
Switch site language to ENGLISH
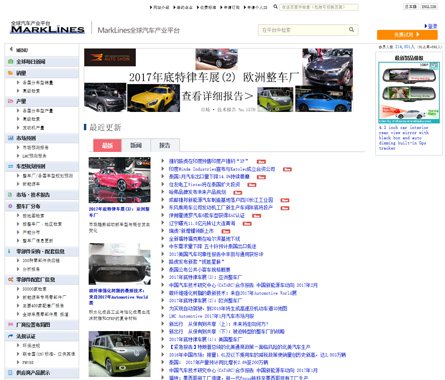tap(429, 7)
